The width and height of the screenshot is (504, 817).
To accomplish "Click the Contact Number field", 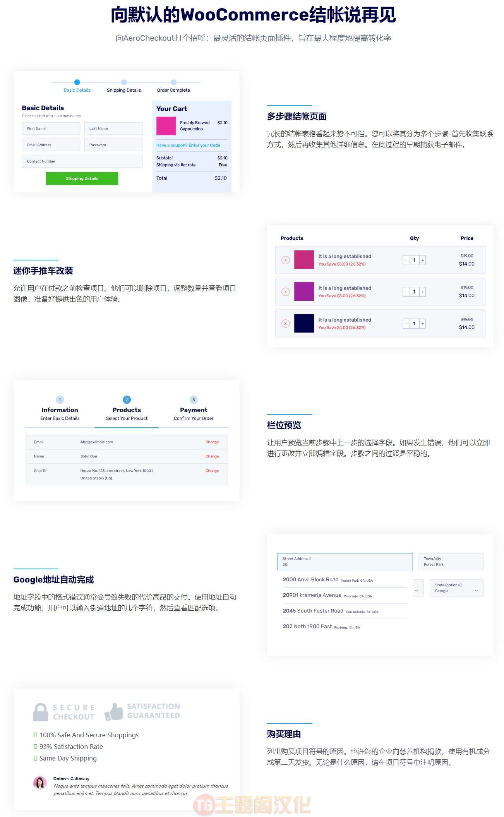I will click(x=82, y=161).
